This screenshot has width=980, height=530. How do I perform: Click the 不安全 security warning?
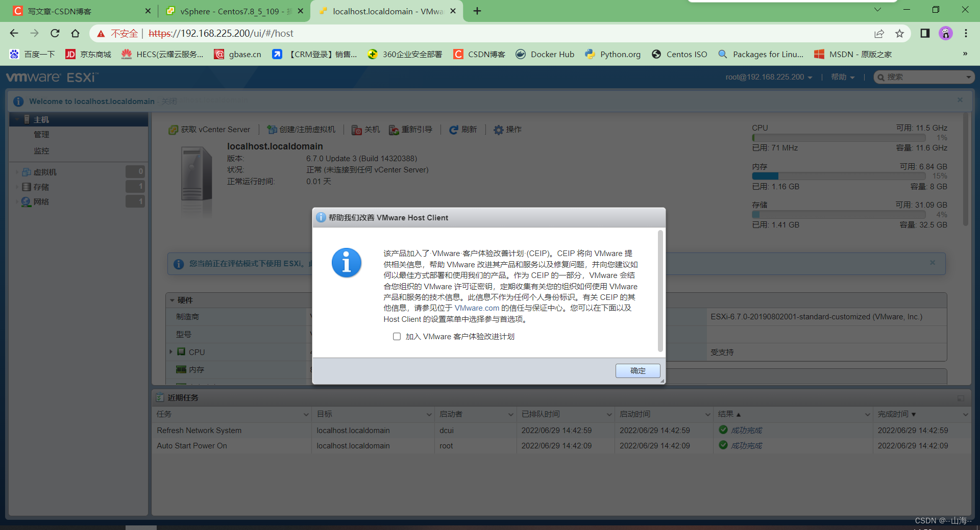point(117,33)
